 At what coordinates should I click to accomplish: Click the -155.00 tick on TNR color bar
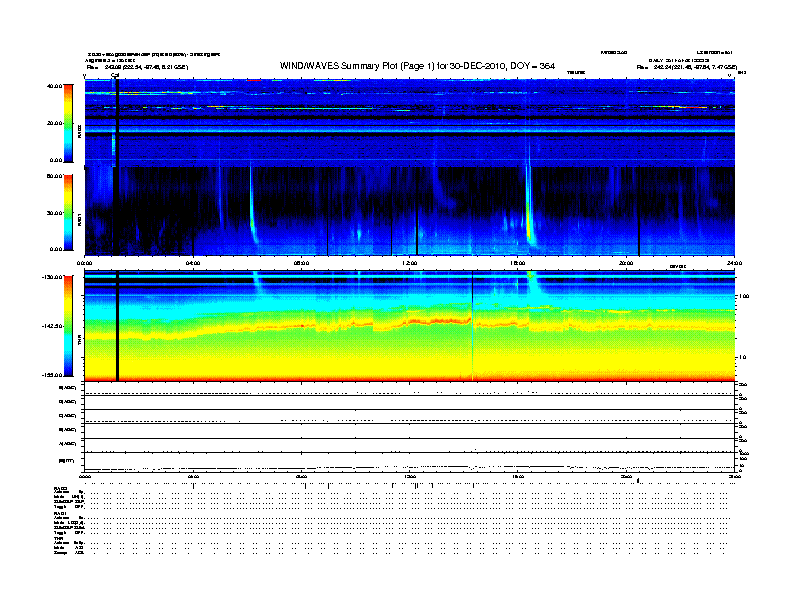pyautogui.click(x=53, y=375)
